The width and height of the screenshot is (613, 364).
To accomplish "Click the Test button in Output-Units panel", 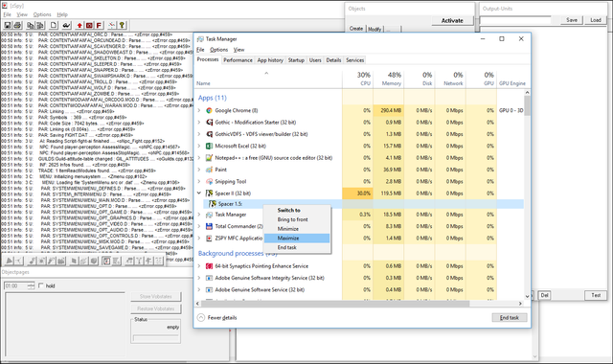I will coord(596,295).
